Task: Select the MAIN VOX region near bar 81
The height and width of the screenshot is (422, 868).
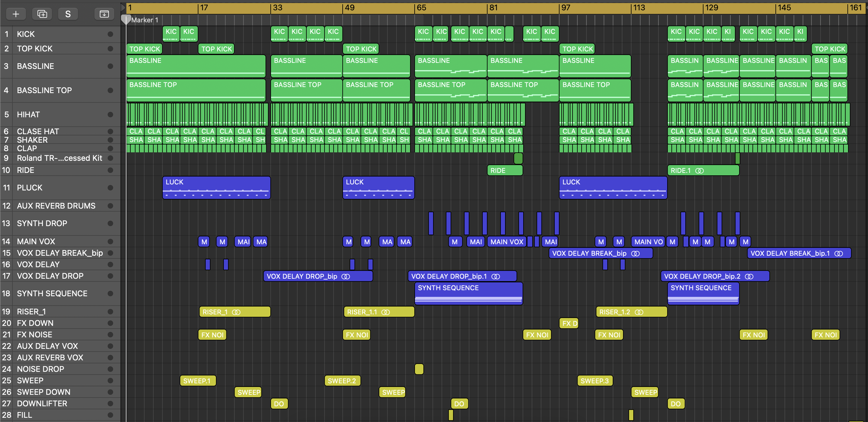Action: pos(507,242)
